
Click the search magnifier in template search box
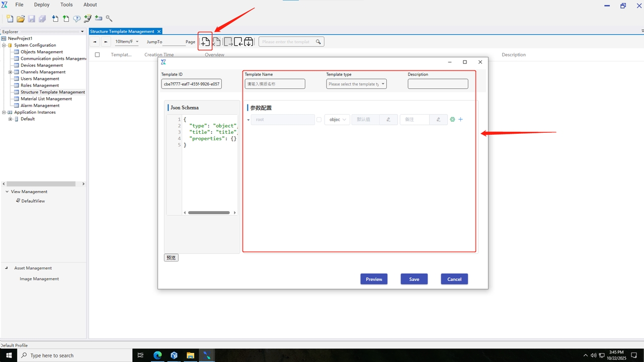pos(318,42)
